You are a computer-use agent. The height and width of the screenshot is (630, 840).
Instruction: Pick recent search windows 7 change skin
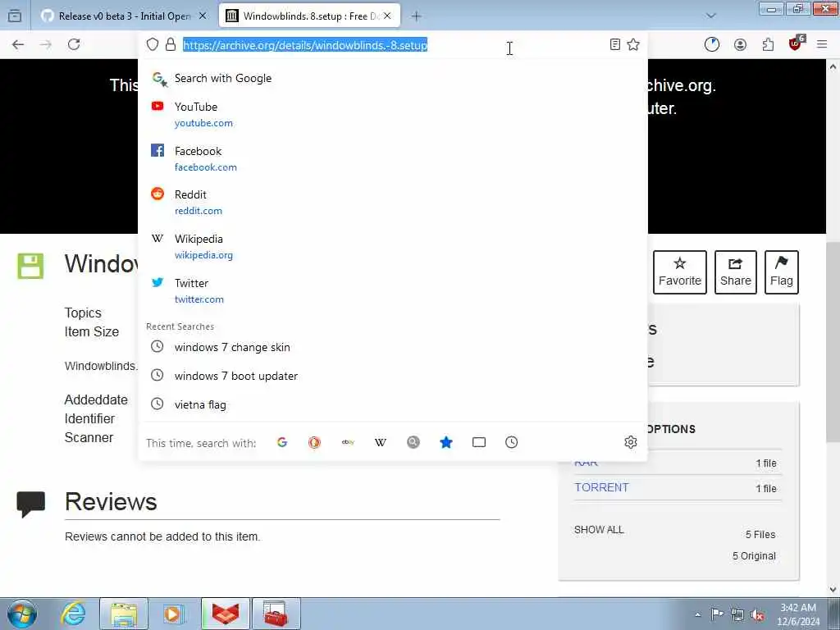point(393,347)
